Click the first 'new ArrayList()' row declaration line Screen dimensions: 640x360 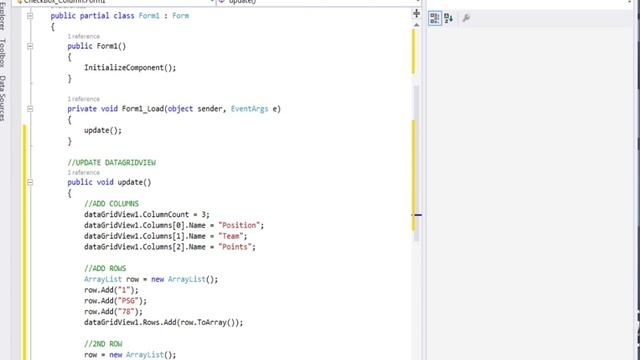[151, 280]
